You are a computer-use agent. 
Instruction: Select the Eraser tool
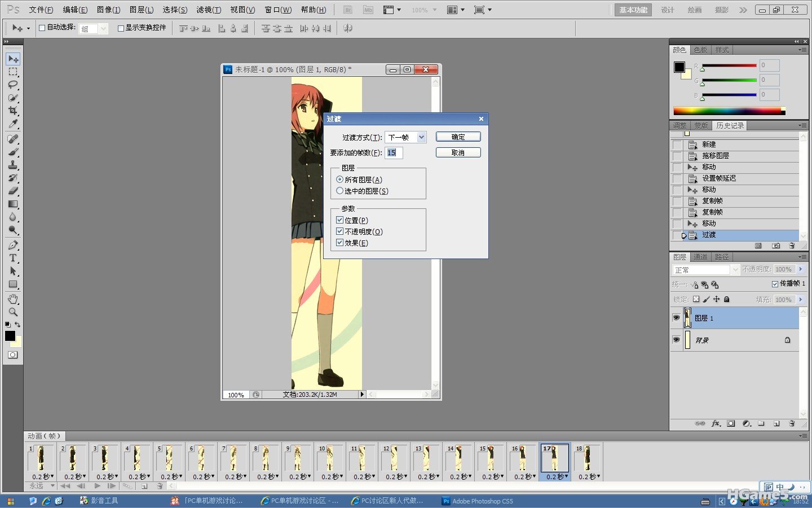(x=13, y=191)
